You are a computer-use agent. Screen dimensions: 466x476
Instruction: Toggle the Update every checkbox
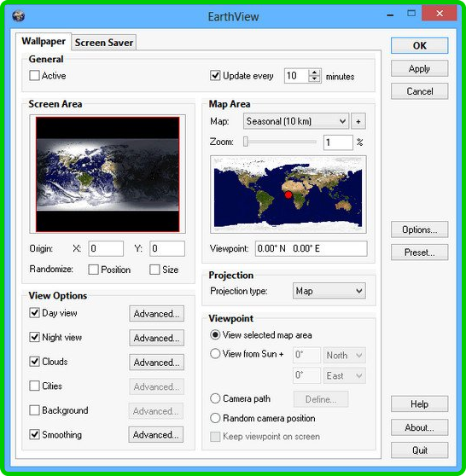[215, 75]
